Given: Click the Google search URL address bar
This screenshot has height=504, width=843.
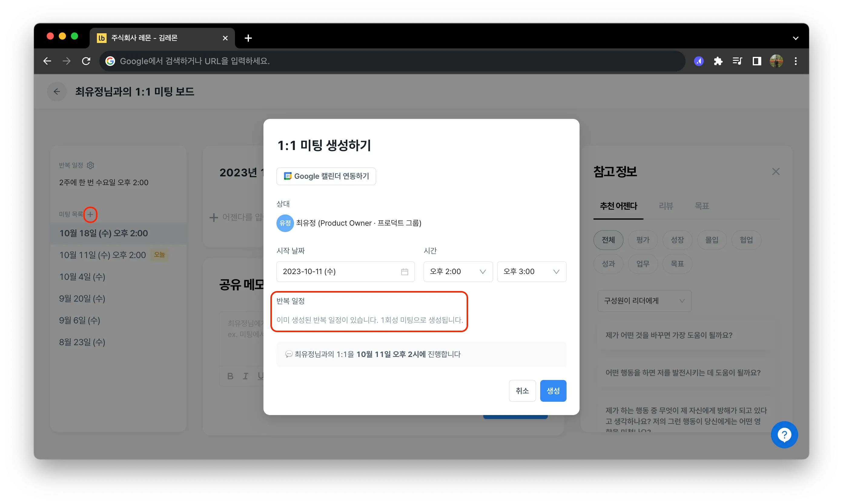Looking at the screenshot, I should pyautogui.click(x=392, y=61).
